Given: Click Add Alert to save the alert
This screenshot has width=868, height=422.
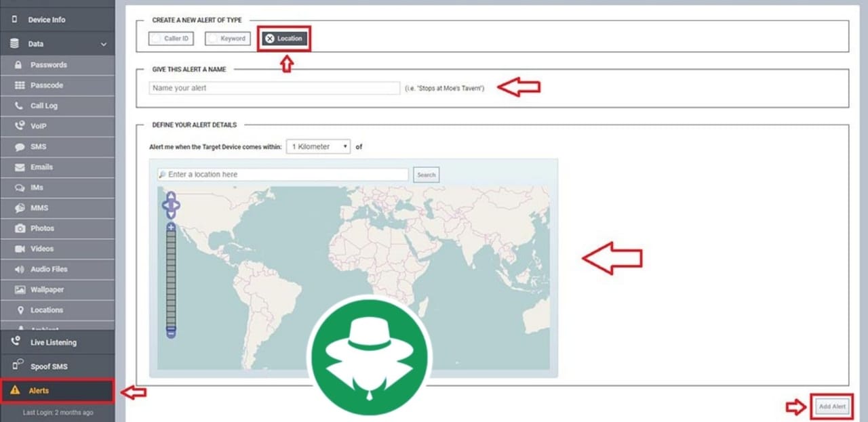Looking at the screenshot, I should point(832,406).
